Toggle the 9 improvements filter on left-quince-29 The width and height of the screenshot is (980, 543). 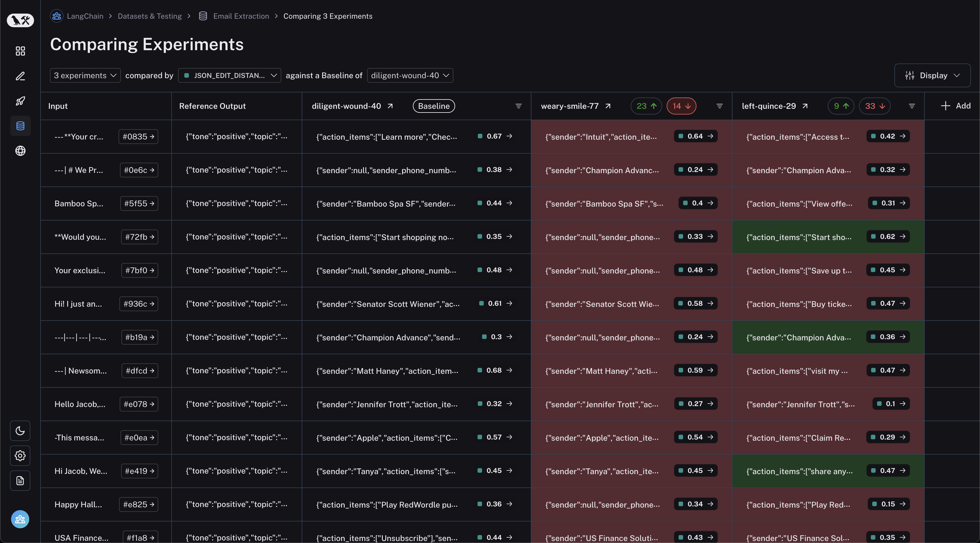pyautogui.click(x=841, y=106)
